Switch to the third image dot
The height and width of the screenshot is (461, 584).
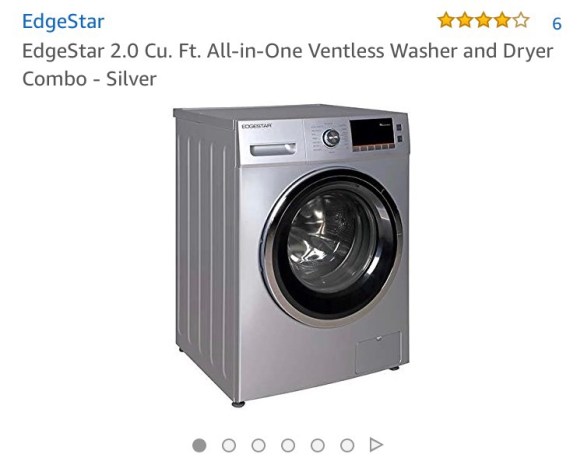click(258, 445)
